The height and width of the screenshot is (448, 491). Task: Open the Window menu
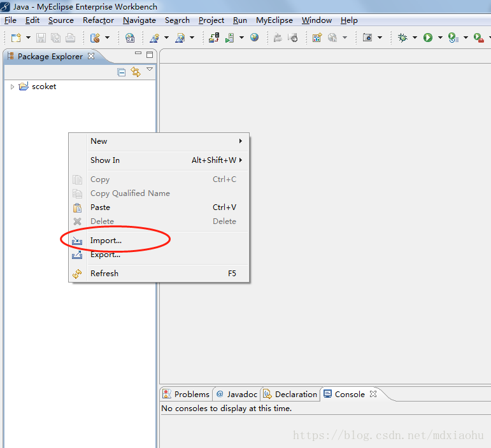(317, 20)
